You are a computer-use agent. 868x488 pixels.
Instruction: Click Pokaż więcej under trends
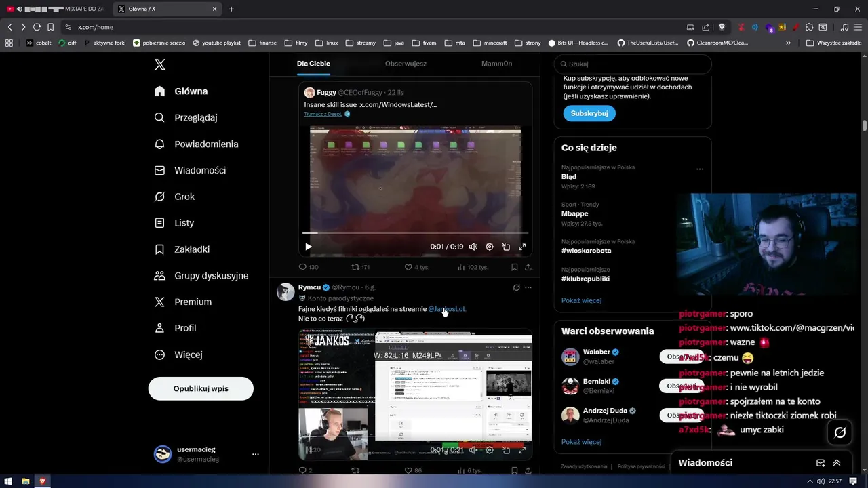[x=581, y=300]
